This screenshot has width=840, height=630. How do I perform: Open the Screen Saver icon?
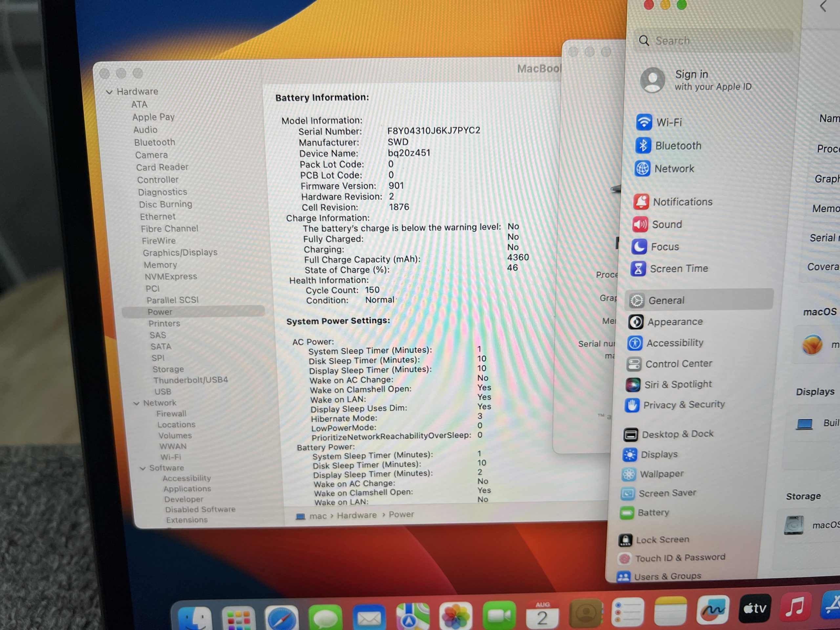(x=628, y=494)
